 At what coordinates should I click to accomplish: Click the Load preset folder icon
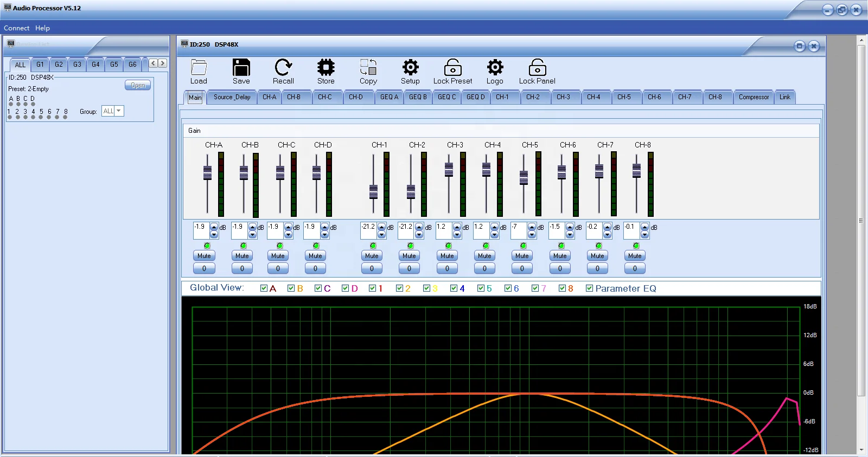pos(199,68)
